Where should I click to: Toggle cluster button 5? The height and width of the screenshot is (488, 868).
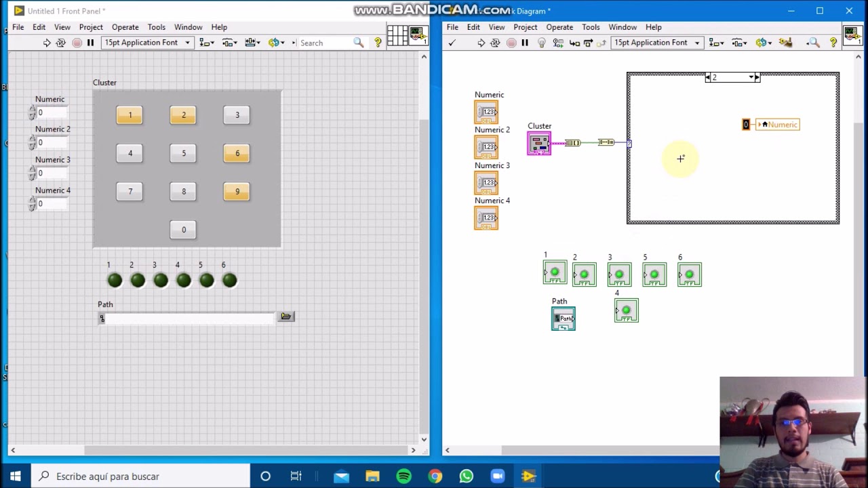click(x=183, y=153)
